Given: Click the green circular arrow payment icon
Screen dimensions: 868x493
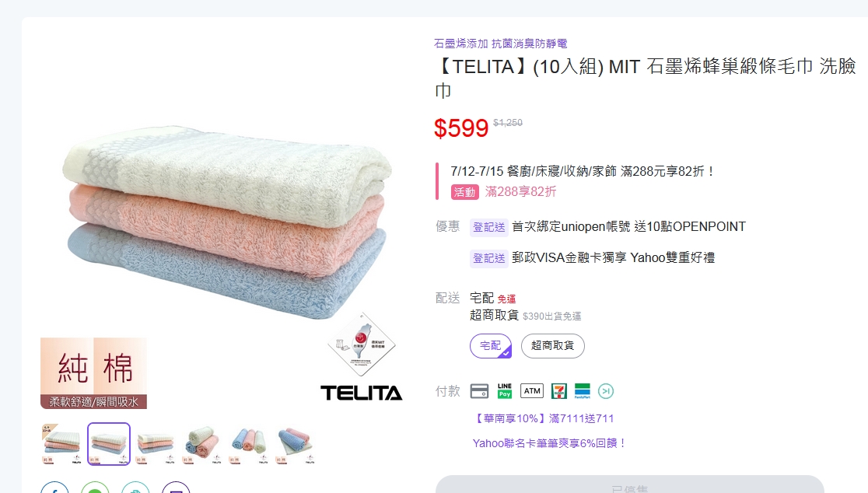Looking at the screenshot, I should point(606,391).
